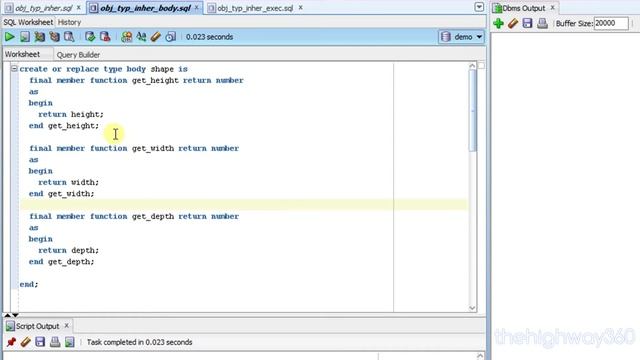
Task: Print the Dbms Output contents
Action: [542, 23]
